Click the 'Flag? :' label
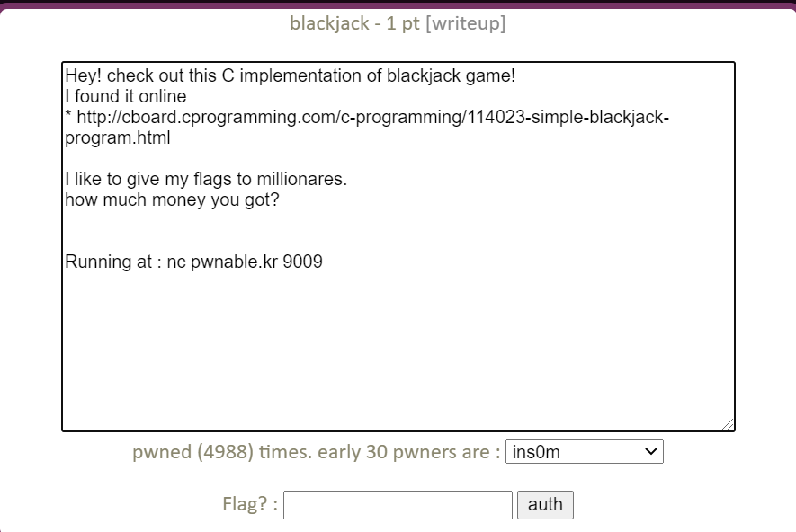796x532 pixels. pos(250,504)
